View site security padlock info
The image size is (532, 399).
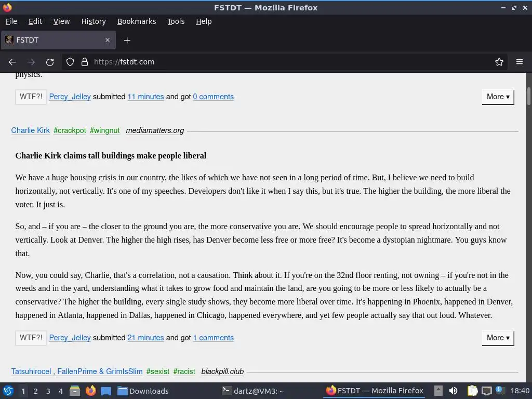85,62
